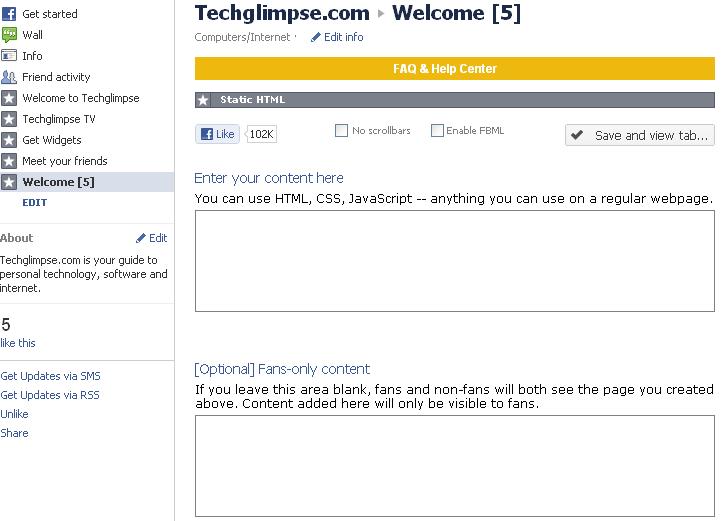Click Get Updates via RSS link

click(50, 395)
